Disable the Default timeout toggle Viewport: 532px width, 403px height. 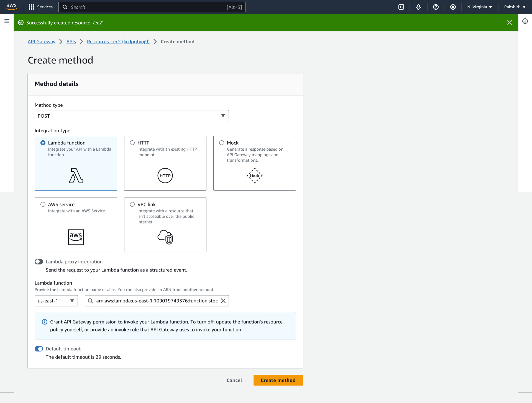[39, 349]
